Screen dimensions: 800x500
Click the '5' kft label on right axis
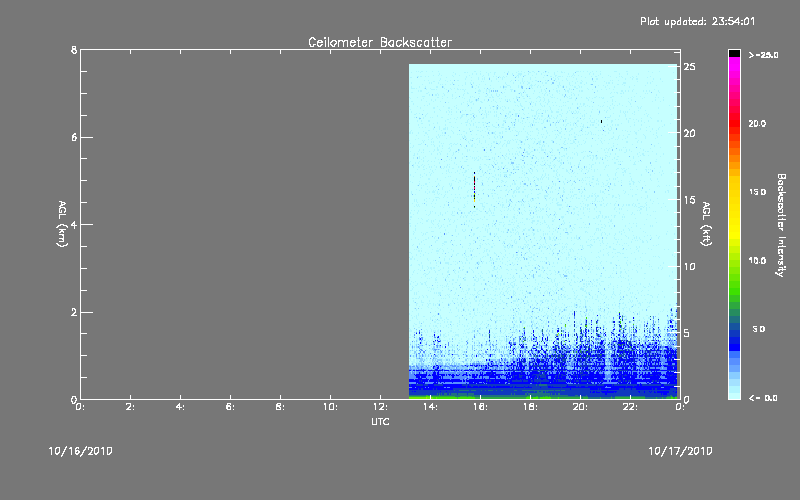point(687,333)
